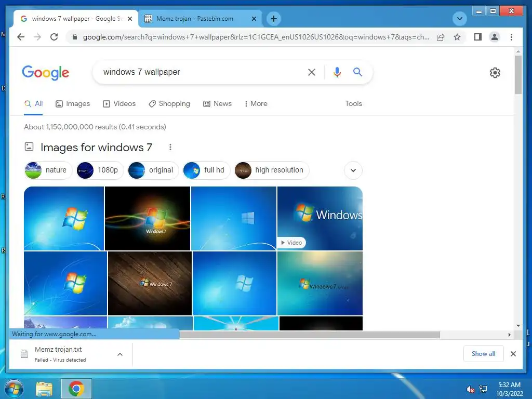Image resolution: width=532 pixels, height=399 pixels.
Task: Click the padlock site info icon
Action: coord(75,37)
